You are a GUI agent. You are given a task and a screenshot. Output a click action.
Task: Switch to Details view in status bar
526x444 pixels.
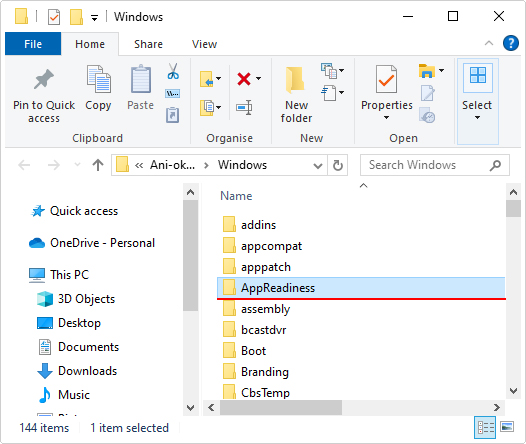pyautogui.click(x=485, y=427)
